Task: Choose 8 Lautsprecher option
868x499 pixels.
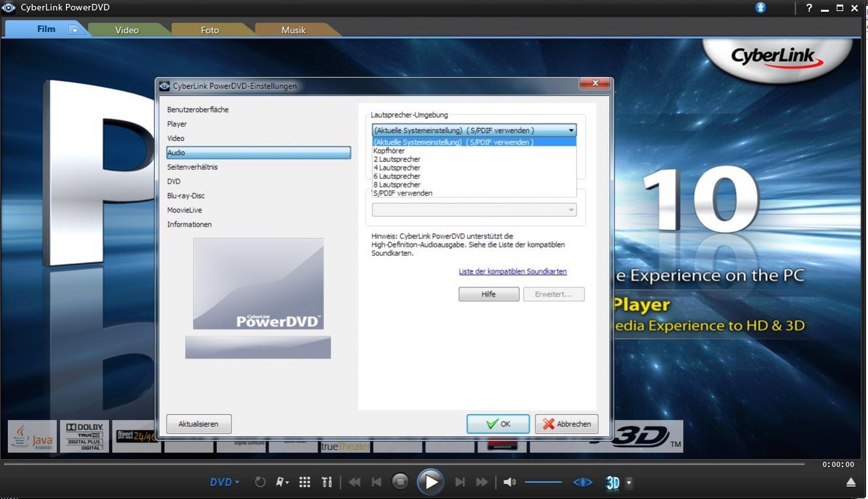Action: [474, 185]
